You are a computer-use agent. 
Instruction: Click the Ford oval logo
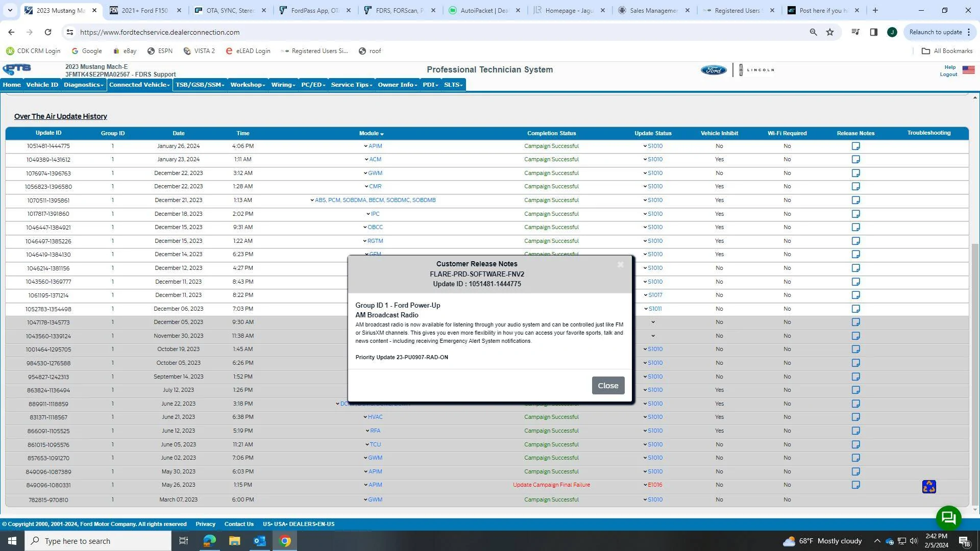coord(714,70)
